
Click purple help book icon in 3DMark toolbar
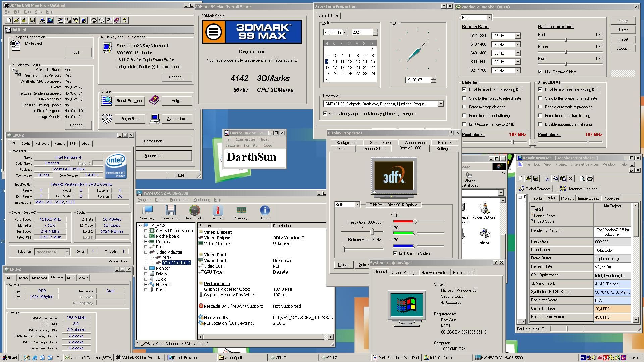click(x=117, y=20)
